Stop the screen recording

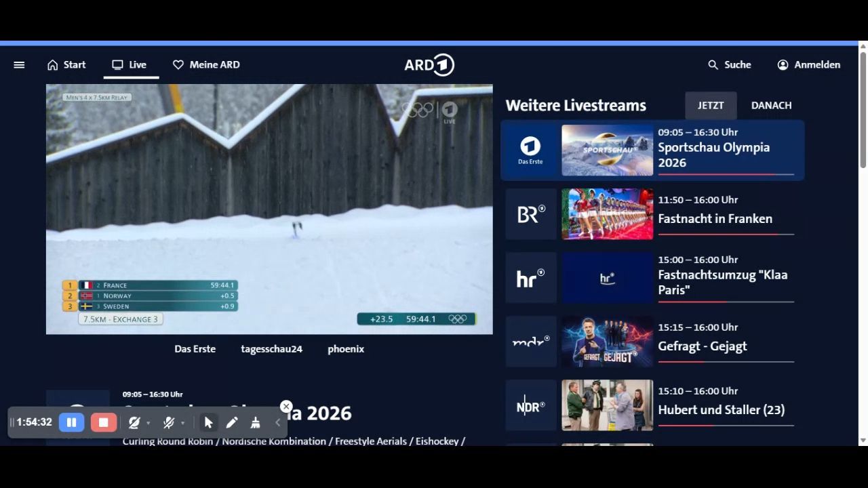tap(103, 422)
